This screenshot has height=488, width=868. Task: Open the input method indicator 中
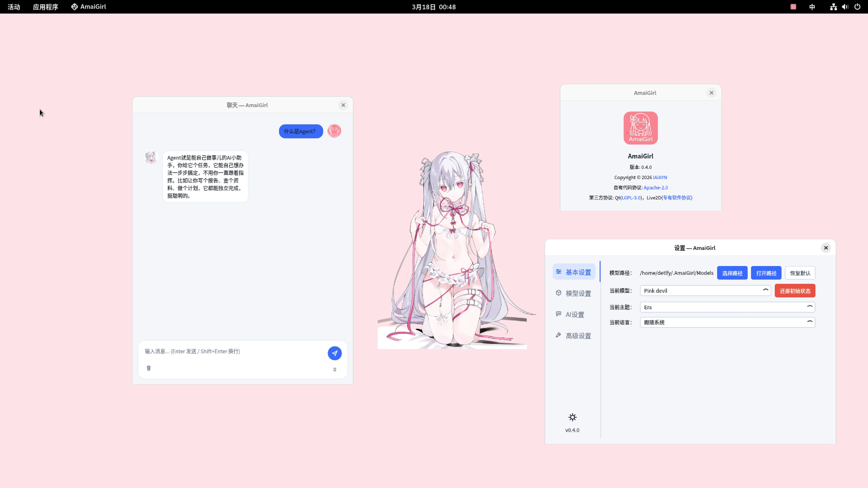tap(812, 7)
